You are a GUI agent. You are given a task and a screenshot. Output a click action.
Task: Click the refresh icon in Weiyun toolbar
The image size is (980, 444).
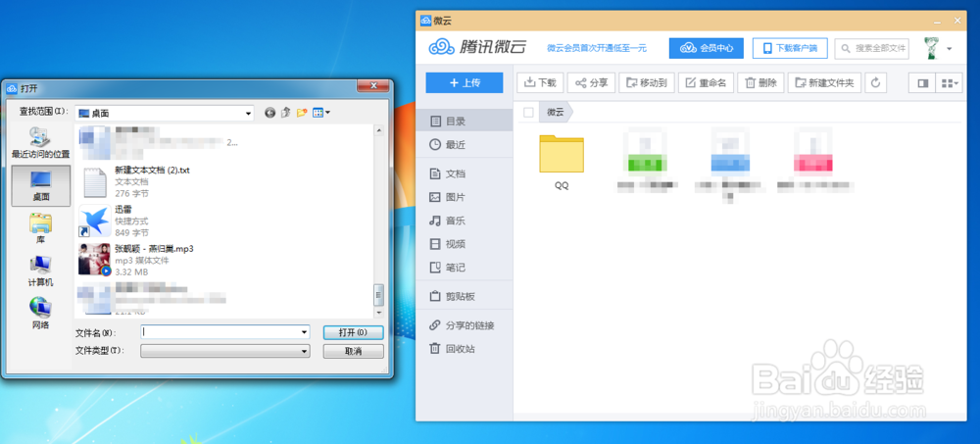(x=876, y=82)
